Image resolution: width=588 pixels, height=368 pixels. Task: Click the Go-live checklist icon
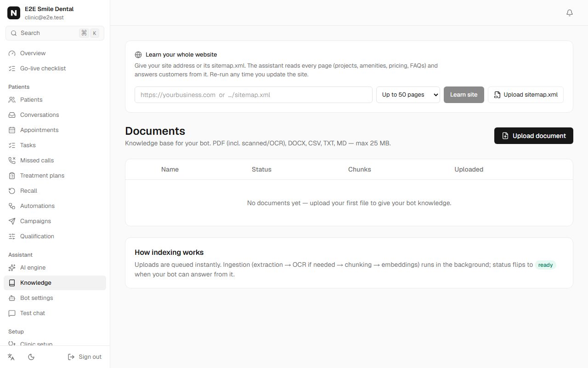[x=12, y=69]
